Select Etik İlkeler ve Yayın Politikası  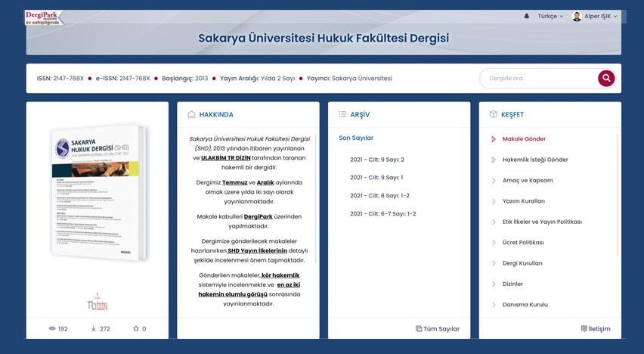[x=542, y=222]
